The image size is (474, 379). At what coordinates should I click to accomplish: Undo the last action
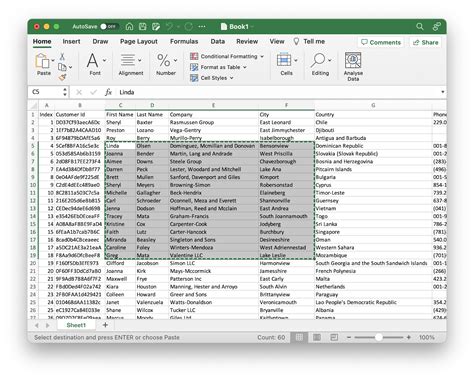[x=169, y=26]
